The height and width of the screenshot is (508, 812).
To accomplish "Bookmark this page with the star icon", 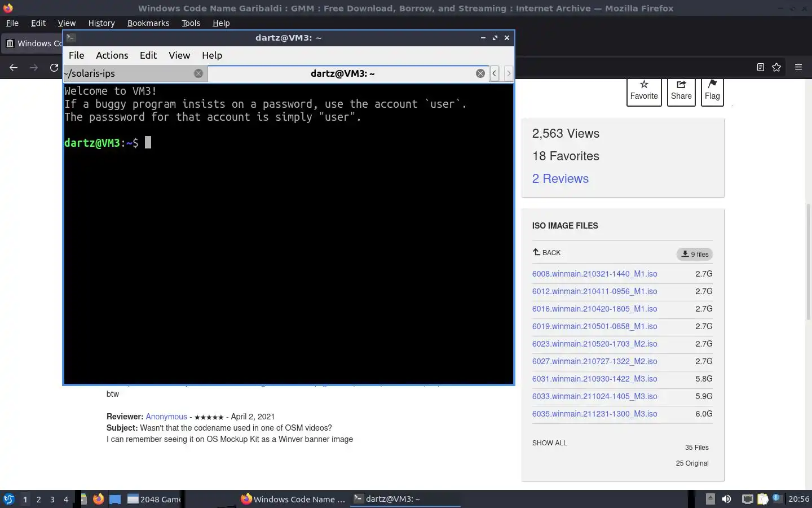I will pos(776,67).
